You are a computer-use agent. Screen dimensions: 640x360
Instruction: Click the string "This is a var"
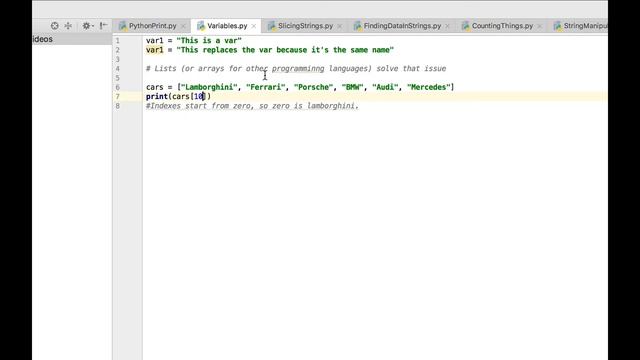(x=209, y=40)
